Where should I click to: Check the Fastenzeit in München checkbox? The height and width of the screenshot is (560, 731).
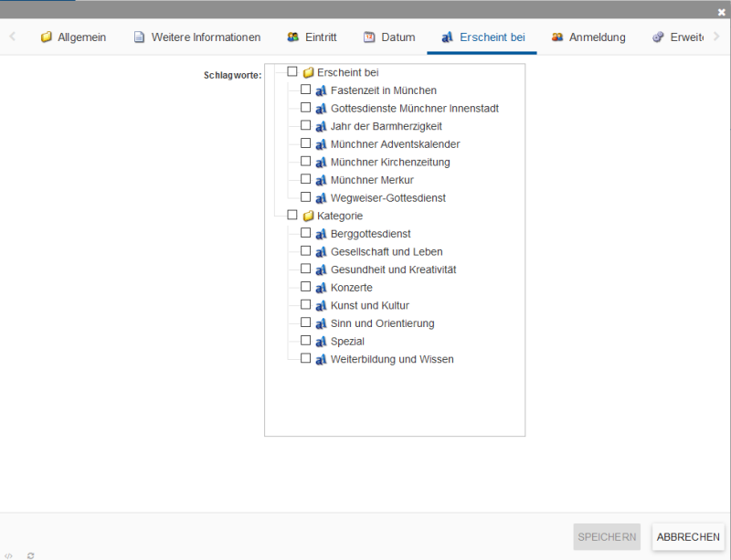coord(306,90)
